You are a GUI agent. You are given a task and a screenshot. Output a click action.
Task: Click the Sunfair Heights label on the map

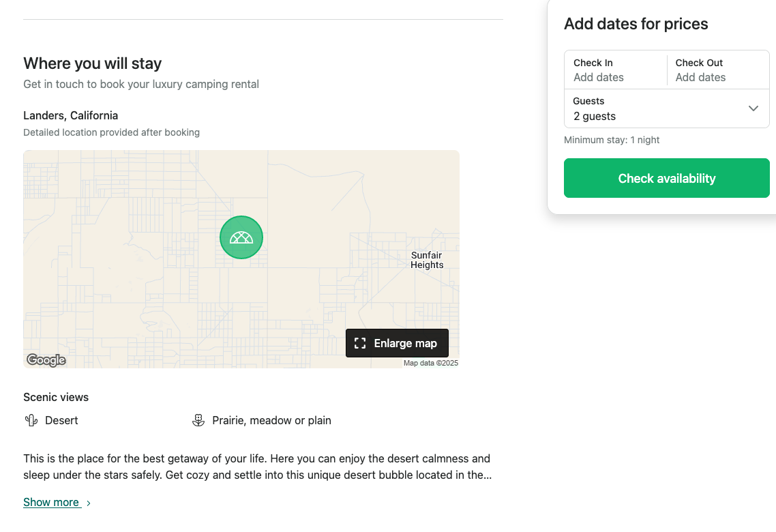tap(427, 261)
